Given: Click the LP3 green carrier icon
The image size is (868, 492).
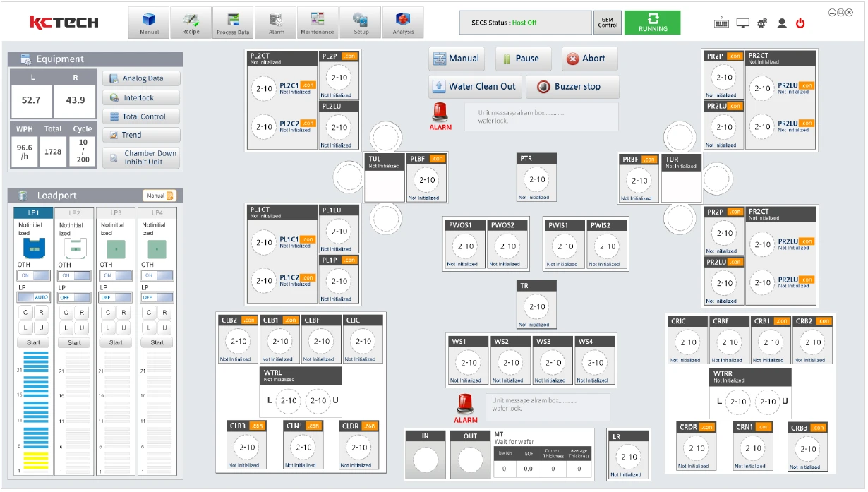Looking at the screenshot, I should [x=116, y=248].
